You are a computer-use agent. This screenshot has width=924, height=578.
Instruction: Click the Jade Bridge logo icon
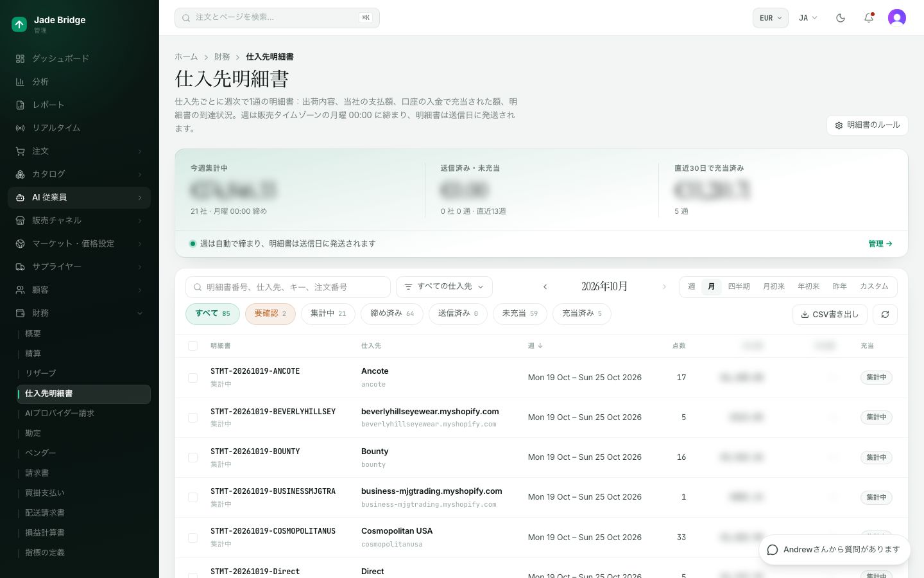point(19,24)
